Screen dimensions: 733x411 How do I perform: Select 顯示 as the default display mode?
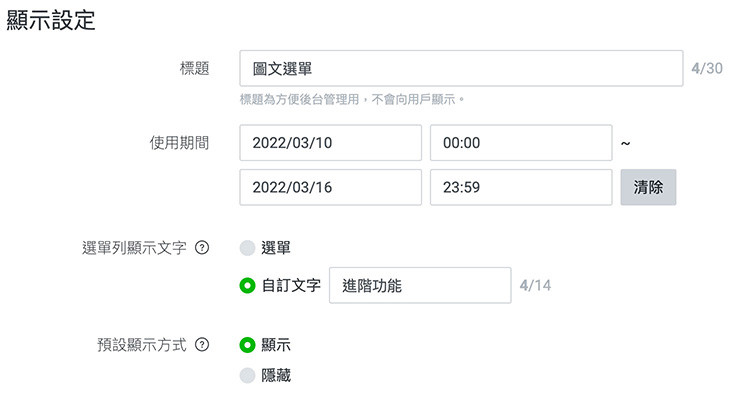(248, 345)
